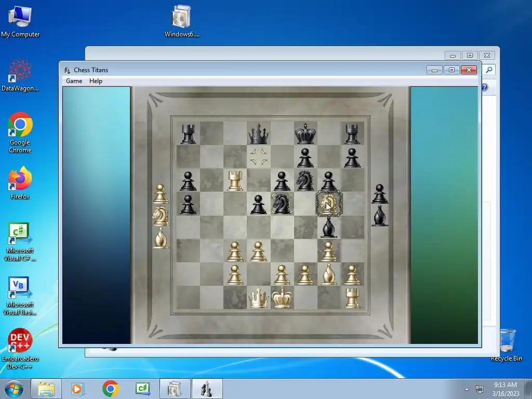Minimize the Chess Titans window
This screenshot has height=399, width=532.
(435, 70)
